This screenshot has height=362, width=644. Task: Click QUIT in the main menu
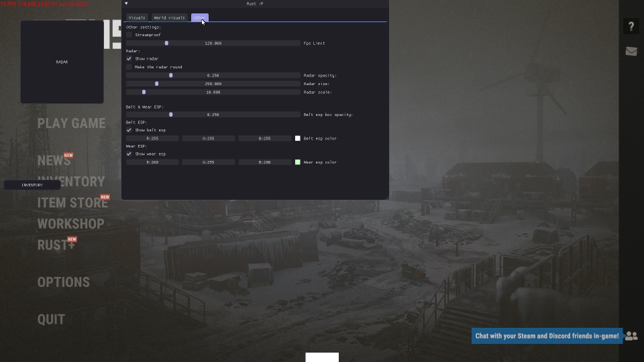pyautogui.click(x=51, y=319)
